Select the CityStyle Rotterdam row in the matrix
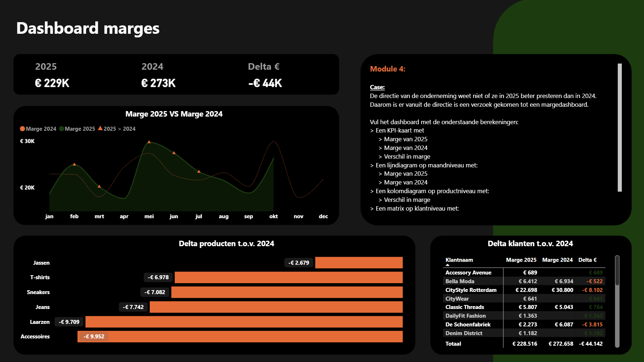The image size is (644, 362). (x=471, y=290)
